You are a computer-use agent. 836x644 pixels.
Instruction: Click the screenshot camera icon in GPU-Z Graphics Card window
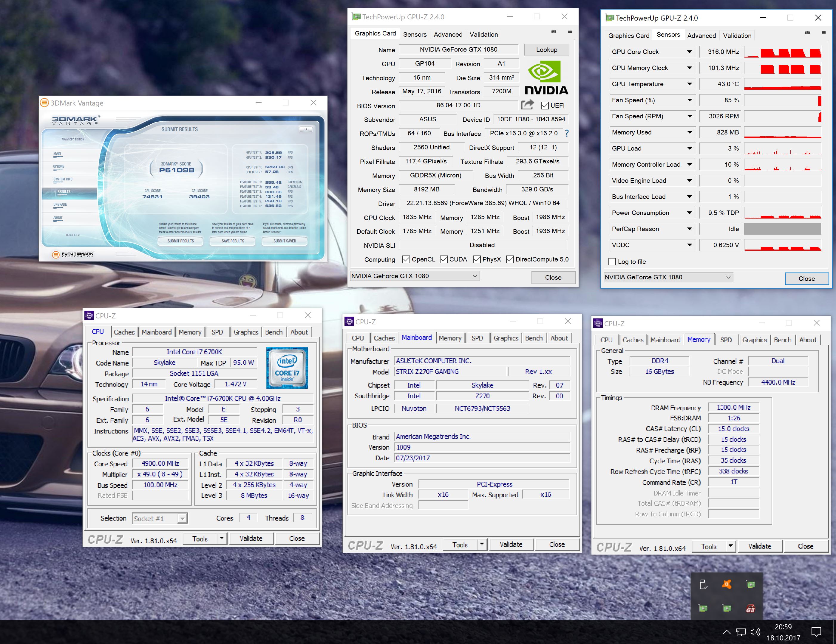pos(554,31)
